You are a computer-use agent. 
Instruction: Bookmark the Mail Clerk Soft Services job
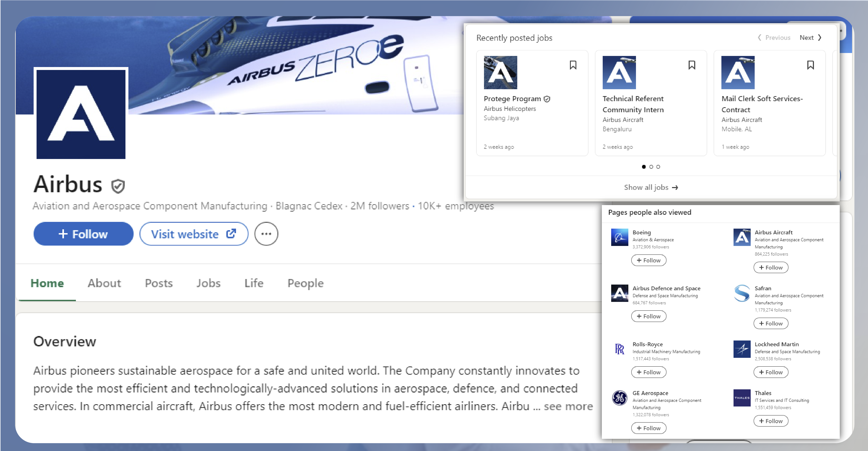810,65
